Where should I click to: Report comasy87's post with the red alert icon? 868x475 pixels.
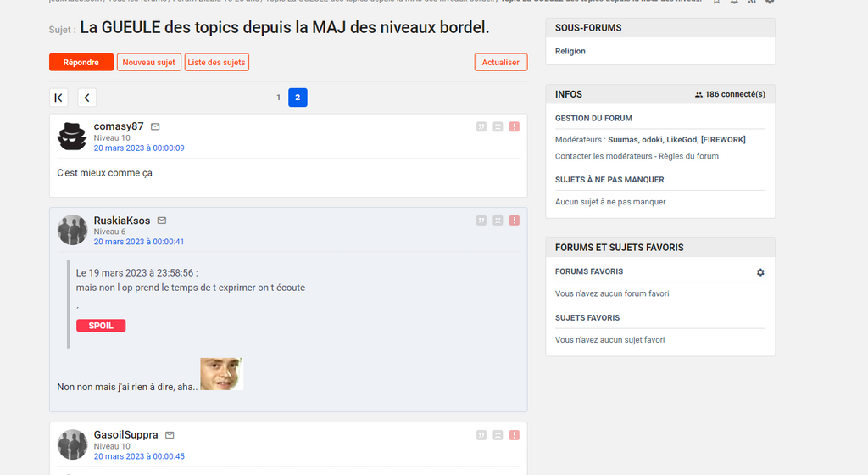(x=515, y=126)
